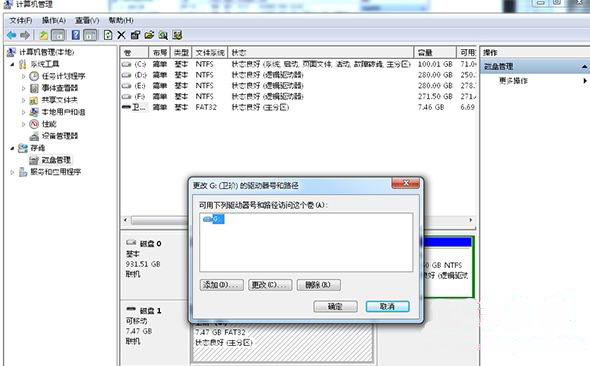Click the volume list scrollbar right arrow
590x366 pixels.
click(470, 220)
